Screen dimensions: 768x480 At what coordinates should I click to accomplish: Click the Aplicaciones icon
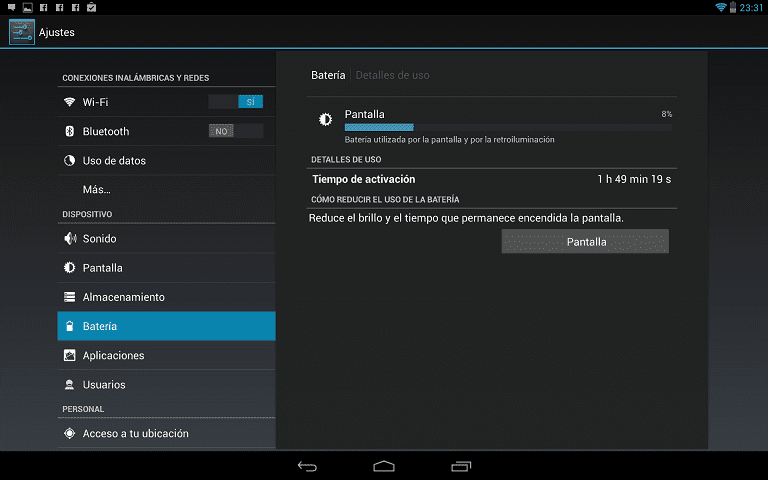click(x=70, y=355)
